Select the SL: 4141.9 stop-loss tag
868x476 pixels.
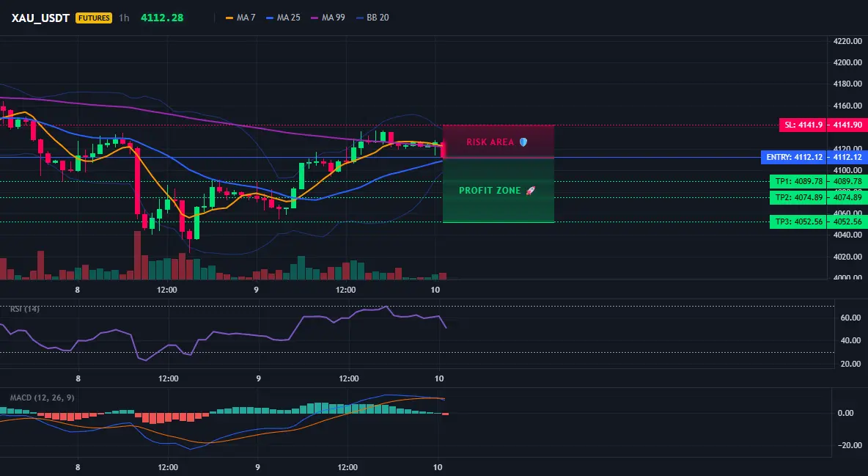[803, 125]
